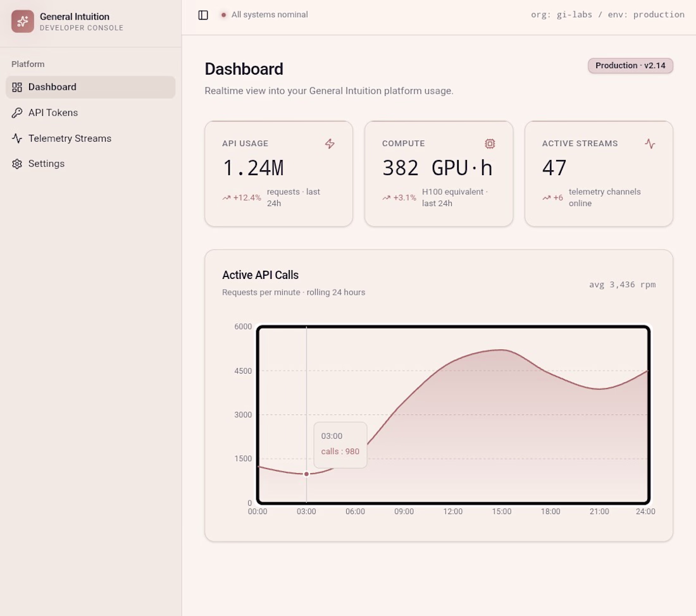The height and width of the screenshot is (616, 696).
Task: Click the chip icon on Compute card
Action: (490, 144)
